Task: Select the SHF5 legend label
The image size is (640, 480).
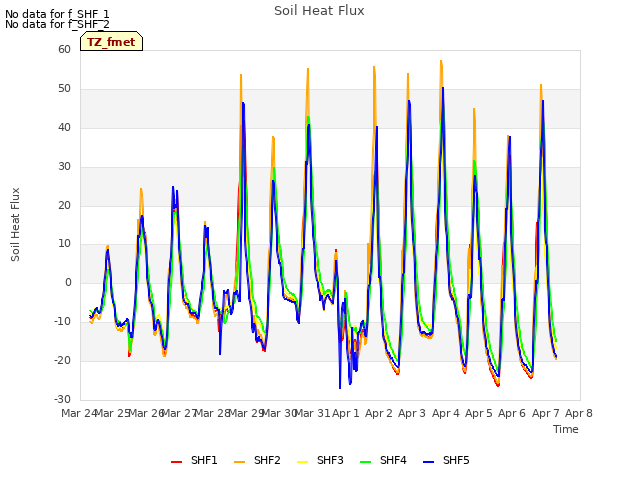Action: pyautogui.click(x=456, y=460)
